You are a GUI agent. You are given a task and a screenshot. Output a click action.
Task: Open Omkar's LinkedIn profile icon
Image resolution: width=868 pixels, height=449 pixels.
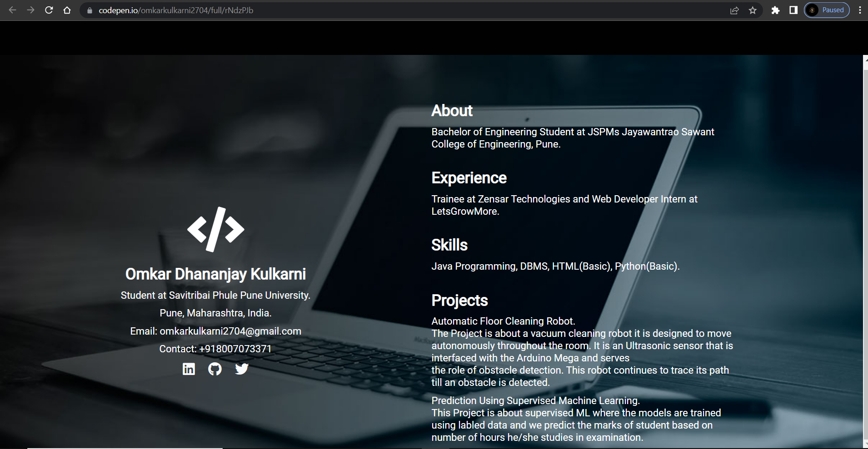188,369
